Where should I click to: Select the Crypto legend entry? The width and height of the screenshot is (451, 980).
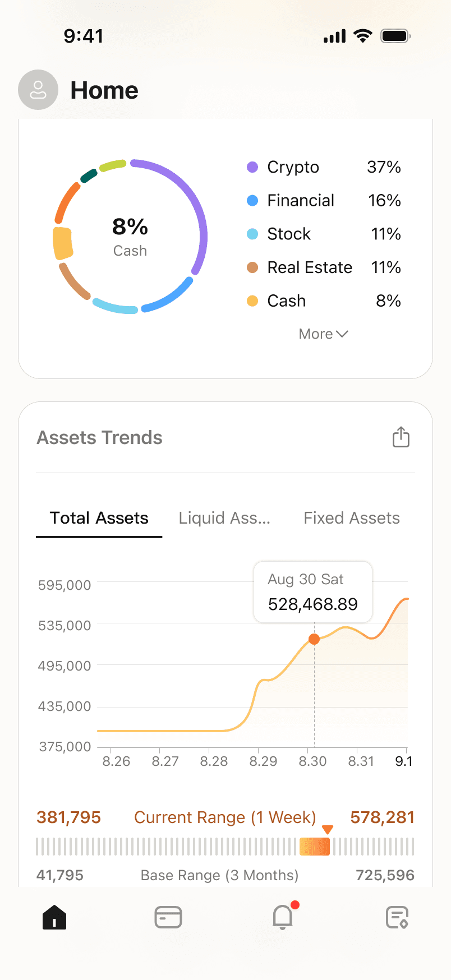pos(293,167)
